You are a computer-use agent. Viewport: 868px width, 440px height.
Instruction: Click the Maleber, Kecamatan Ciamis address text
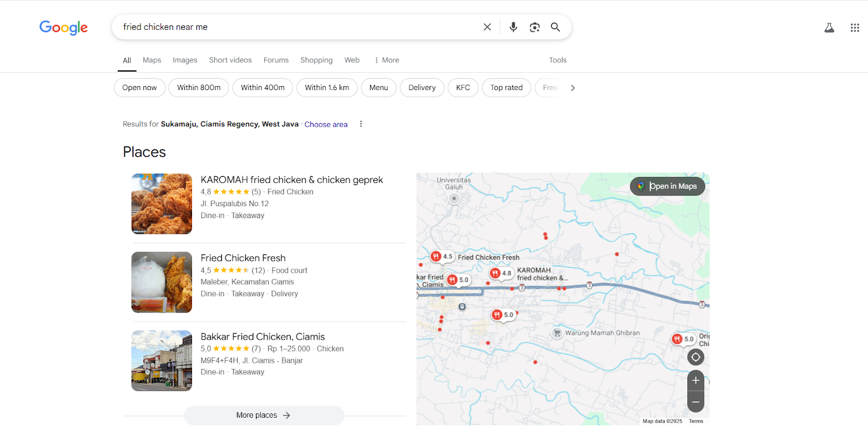(x=247, y=282)
